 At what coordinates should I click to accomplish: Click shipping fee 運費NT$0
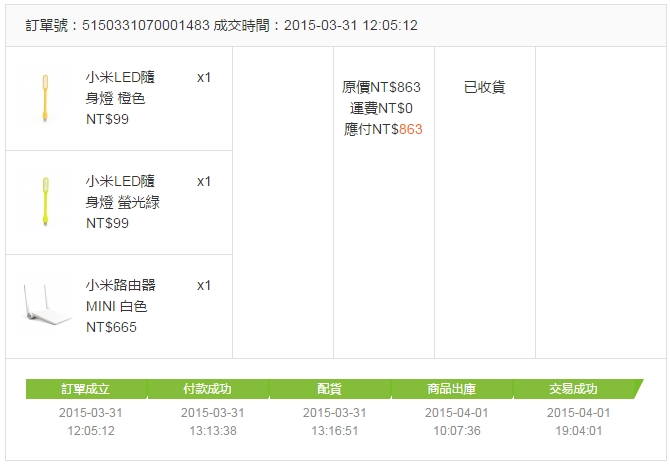[381, 108]
